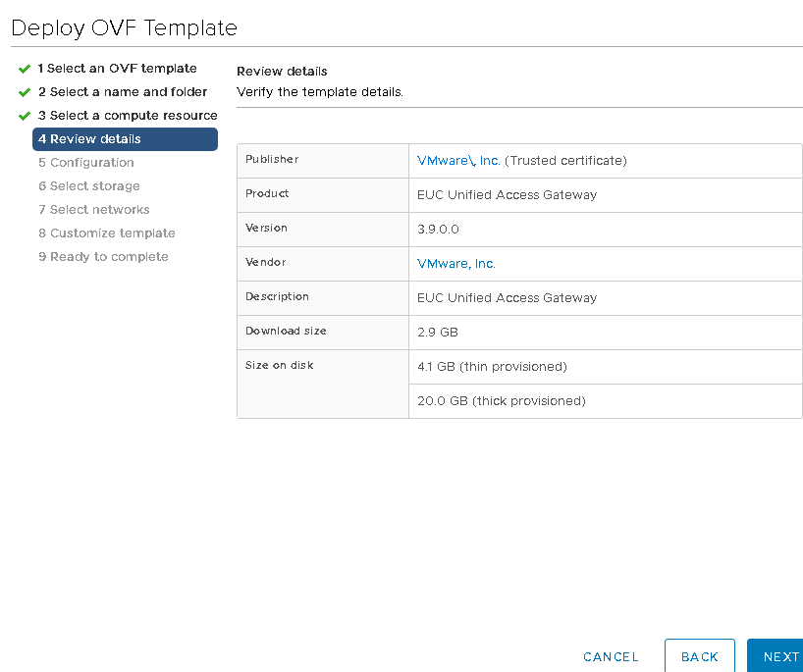
Task: Click green checkmark beside step 2
Action: 25,92
